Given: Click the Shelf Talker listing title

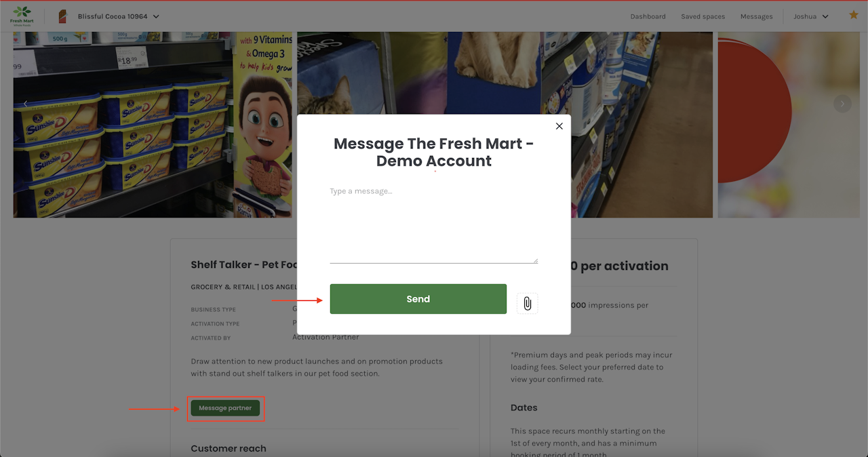Looking at the screenshot, I should point(244,264).
